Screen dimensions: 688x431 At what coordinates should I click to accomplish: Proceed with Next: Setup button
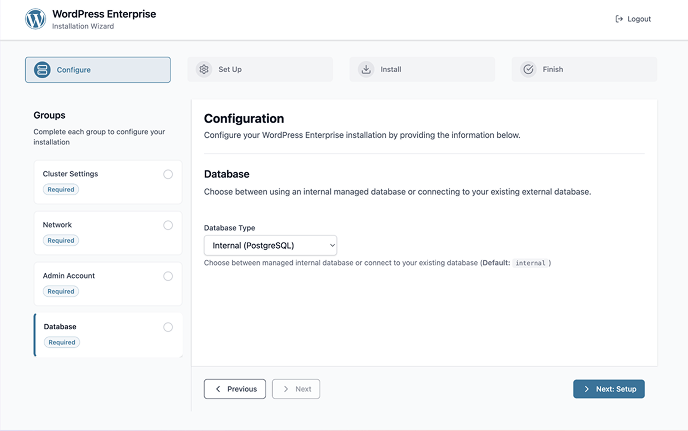pyautogui.click(x=609, y=389)
